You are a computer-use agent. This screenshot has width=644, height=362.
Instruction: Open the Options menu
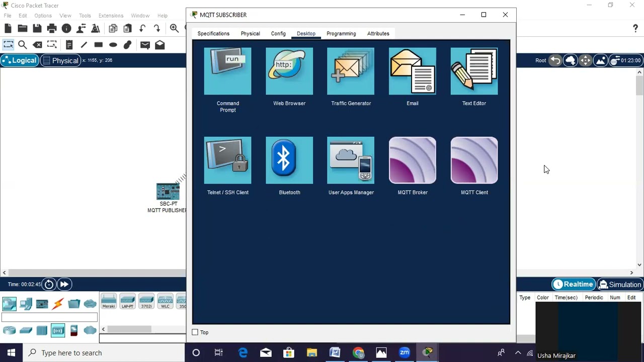point(43,16)
